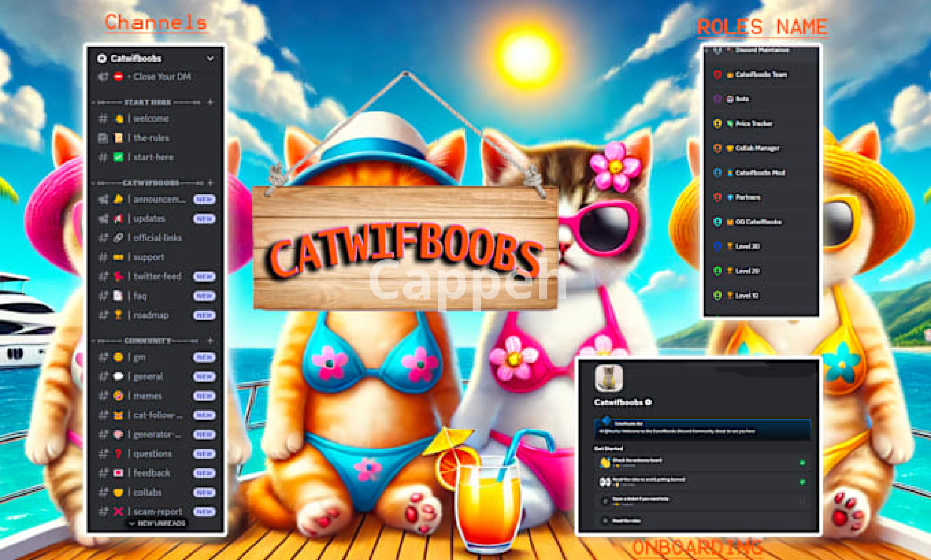The width and height of the screenshot is (931, 560).
Task: Click plus button beside CATWIFBOOBS category
Action: tap(210, 183)
